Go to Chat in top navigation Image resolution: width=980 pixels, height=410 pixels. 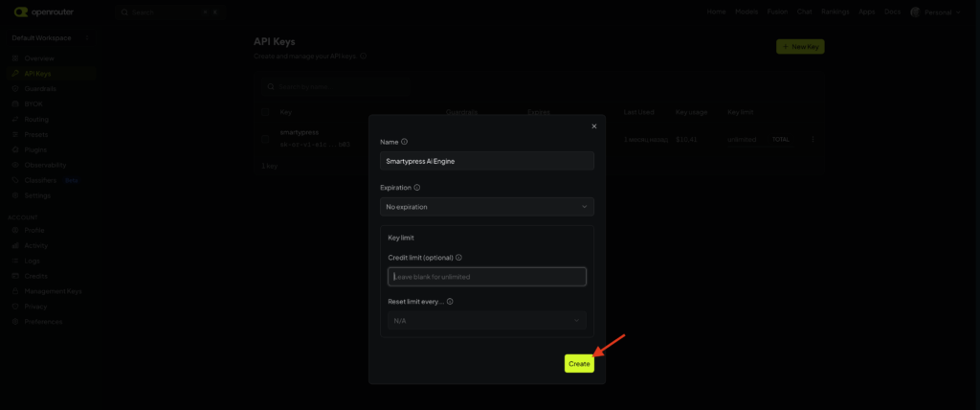[x=804, y=11]
